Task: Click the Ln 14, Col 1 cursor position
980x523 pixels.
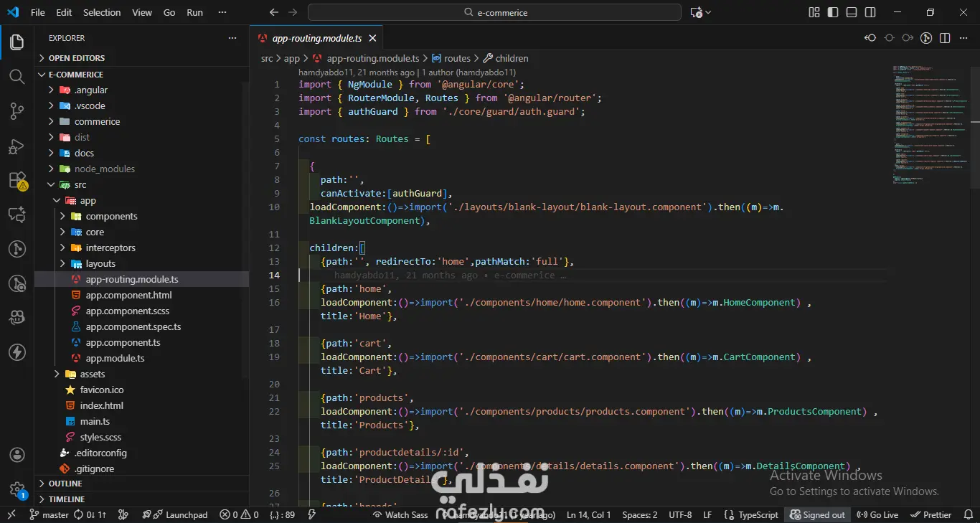Action: (x=589, y=514)
